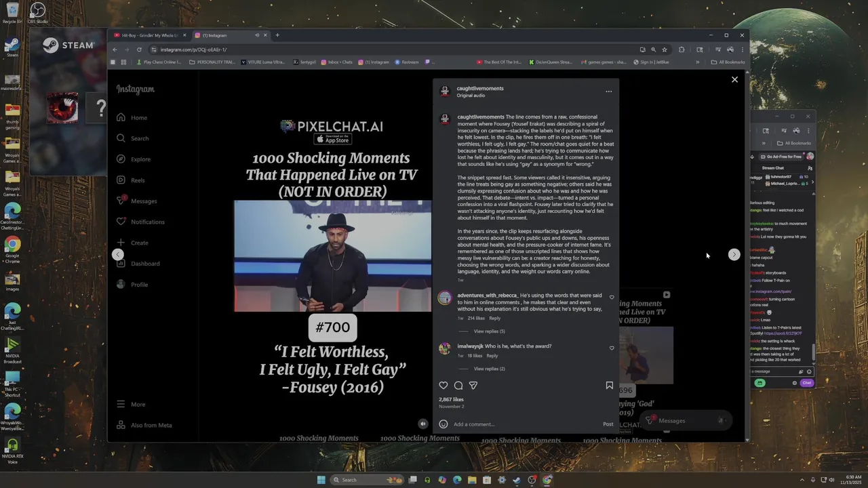Open the Explore page in sidebar
The image size is (868, 488).
pos(134,159)
